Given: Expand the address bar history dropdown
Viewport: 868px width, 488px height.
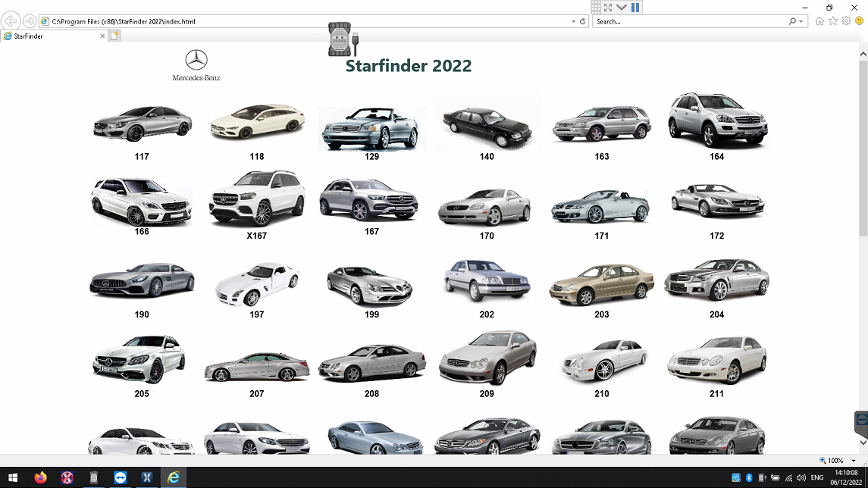Looking at the screenshot, I should [x=572, y=21].
